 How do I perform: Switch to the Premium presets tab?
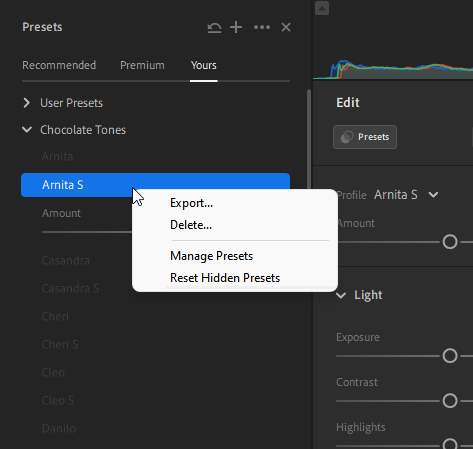point(142,65)
